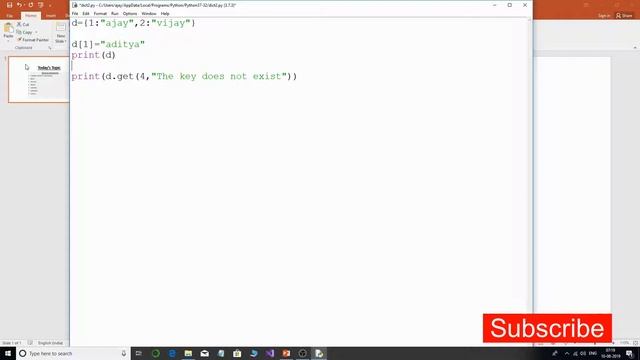Click the Slide 1 of 1 status indicator
640x360 pixels.
click(x=11, y=343)
